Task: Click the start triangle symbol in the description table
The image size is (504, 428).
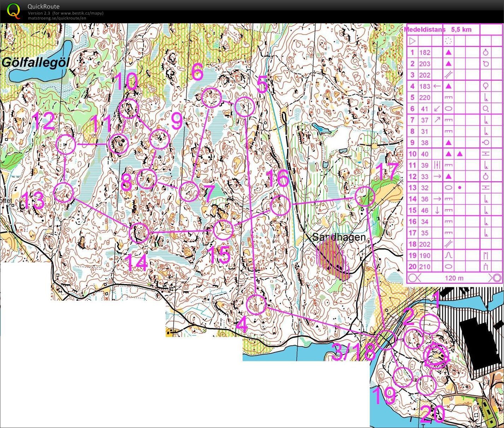Action: click(412, 41)
